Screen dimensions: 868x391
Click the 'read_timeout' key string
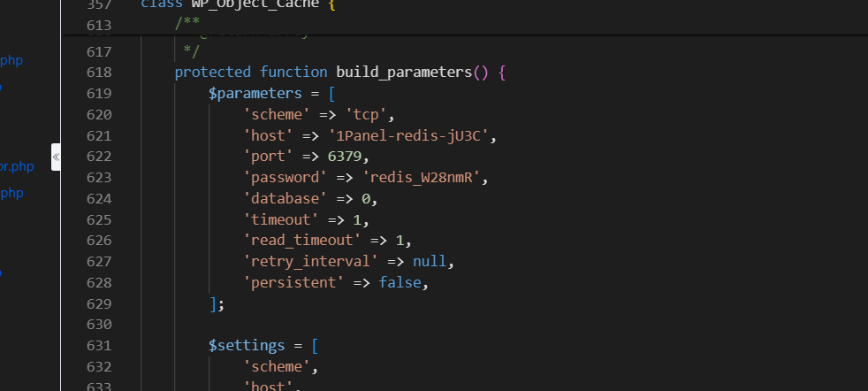[x=302, y=241]
